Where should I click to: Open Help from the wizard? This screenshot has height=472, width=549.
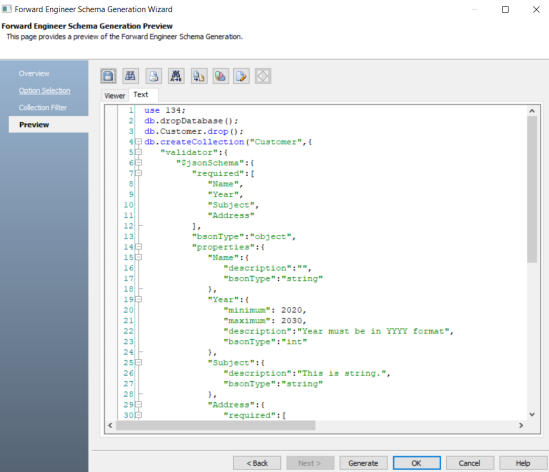point(523,463)
